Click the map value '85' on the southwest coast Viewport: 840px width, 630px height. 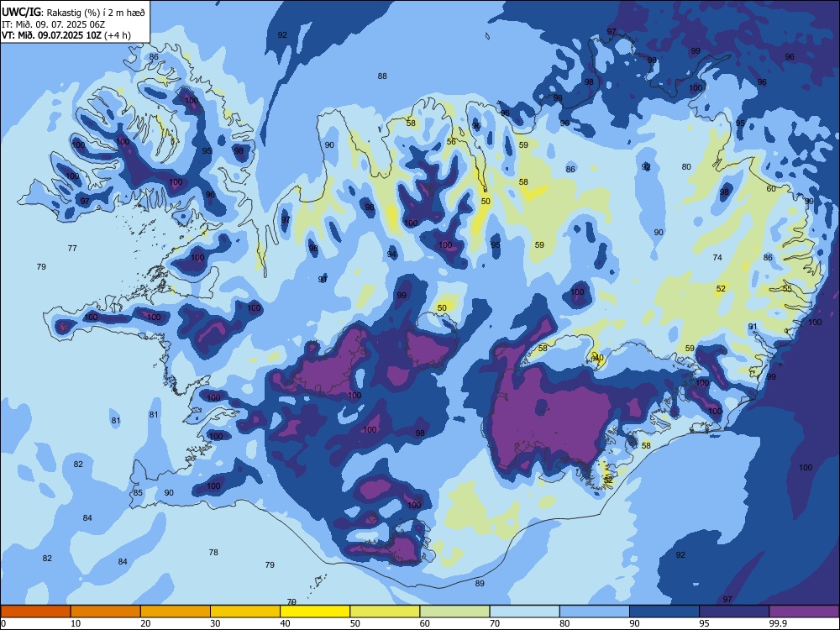coord(138,493)
